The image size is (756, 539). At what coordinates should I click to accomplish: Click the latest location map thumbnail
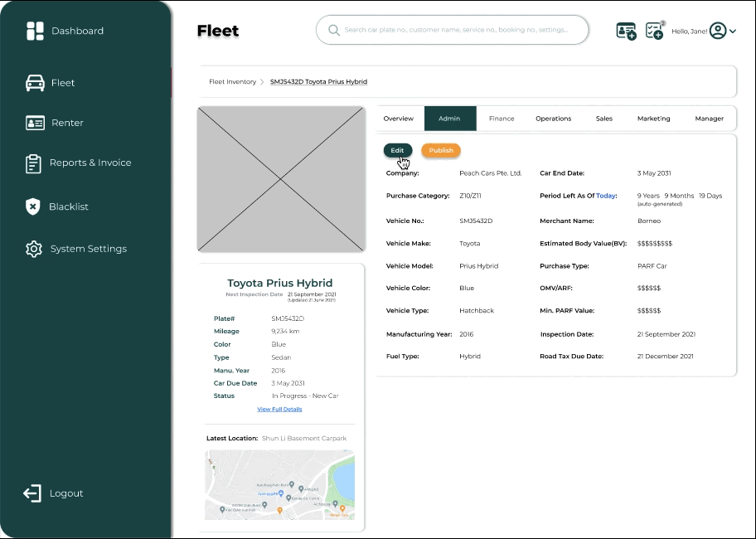pos(279,485)
